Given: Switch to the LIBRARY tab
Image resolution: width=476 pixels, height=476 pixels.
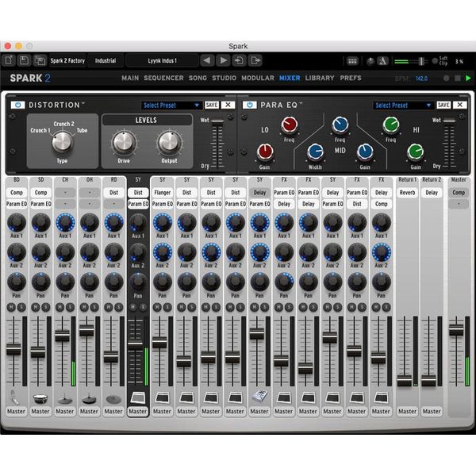Looking at the screenshot, I should (x=320, y=78).
